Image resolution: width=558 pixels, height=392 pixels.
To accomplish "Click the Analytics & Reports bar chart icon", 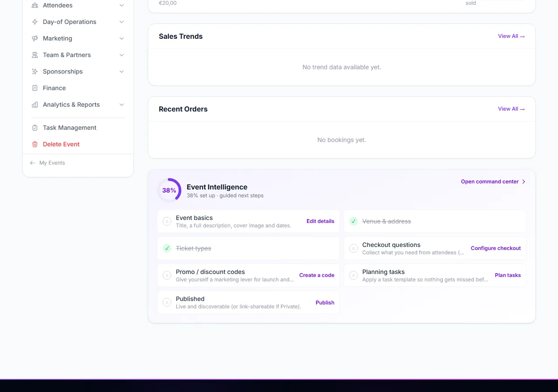I will coord(35,105).
